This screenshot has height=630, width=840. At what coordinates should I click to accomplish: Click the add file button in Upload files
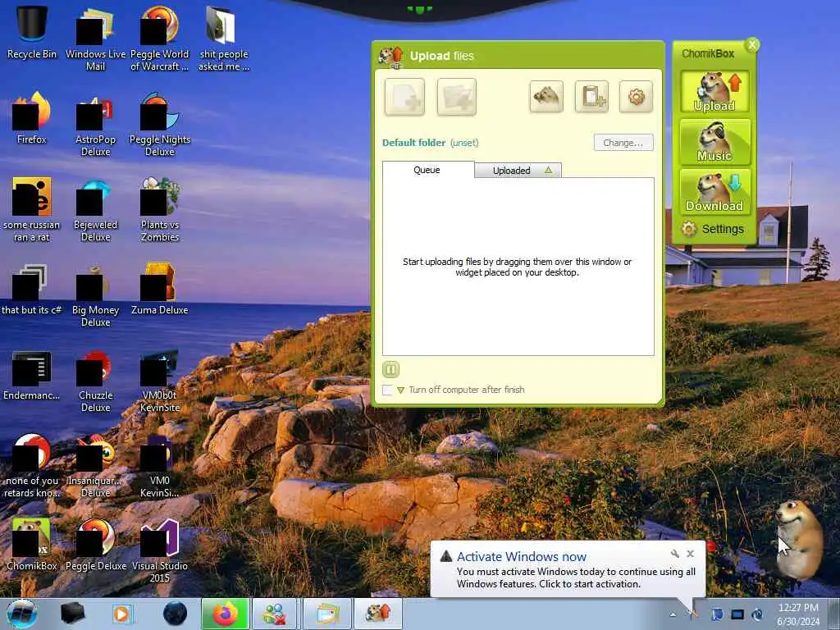coord(404,97)
